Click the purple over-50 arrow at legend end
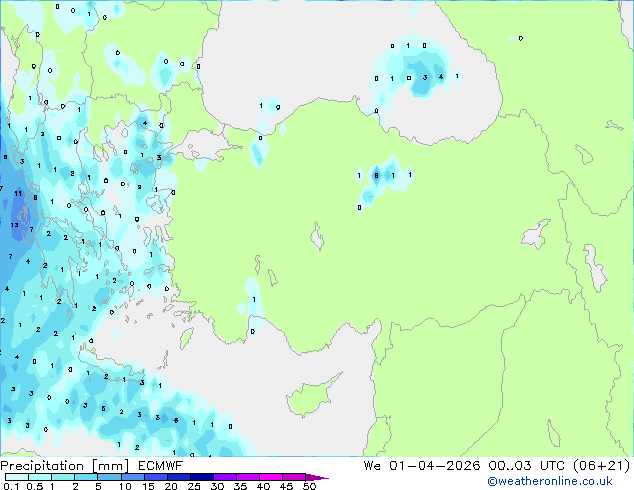The height and width of the screenshot is (490, 634). 317,477
